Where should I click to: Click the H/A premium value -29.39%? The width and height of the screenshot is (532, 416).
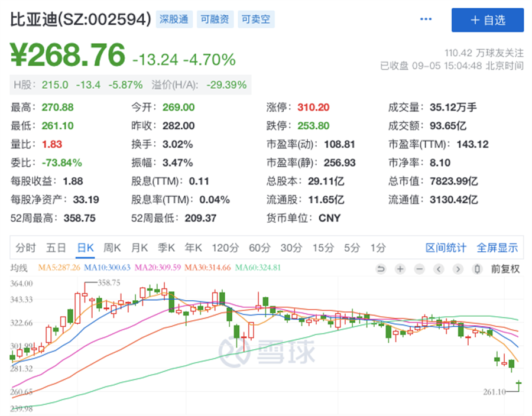(226, 84)
